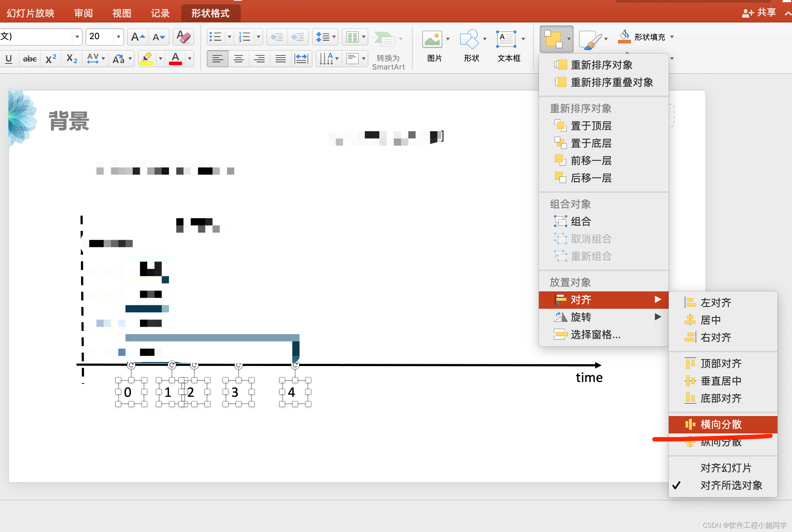This screenshot has width=792, height=532.
Task: Switch to the 幻灯片放映 tab
Action: [30, 13]
